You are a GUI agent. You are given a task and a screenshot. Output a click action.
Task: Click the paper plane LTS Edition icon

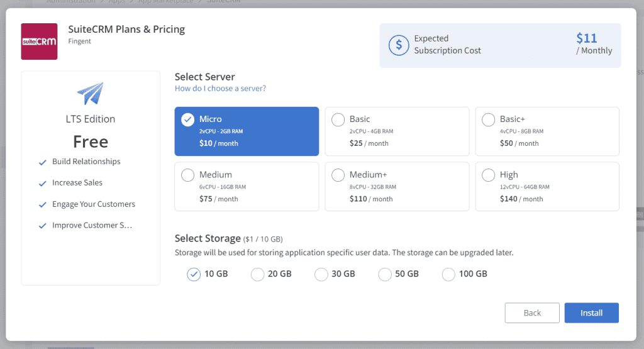pos(91,94)
